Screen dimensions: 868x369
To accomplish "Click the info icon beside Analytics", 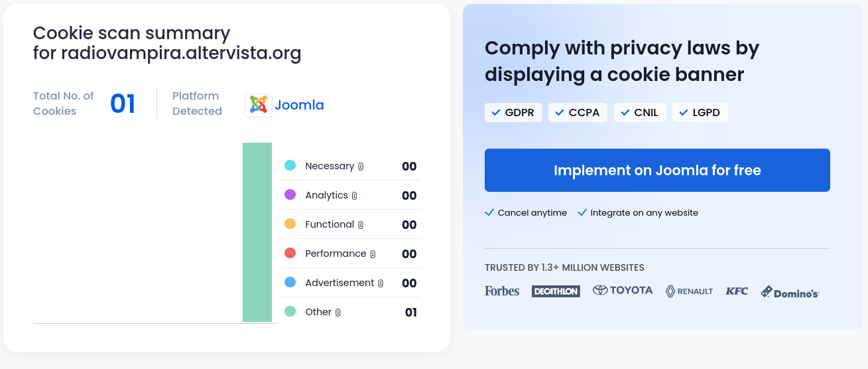I will 355,196.
